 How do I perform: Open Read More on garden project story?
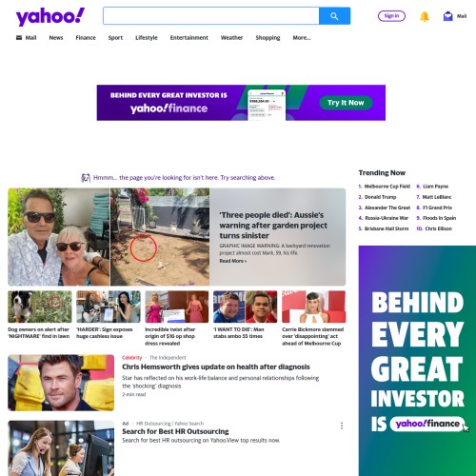[233, 261]
